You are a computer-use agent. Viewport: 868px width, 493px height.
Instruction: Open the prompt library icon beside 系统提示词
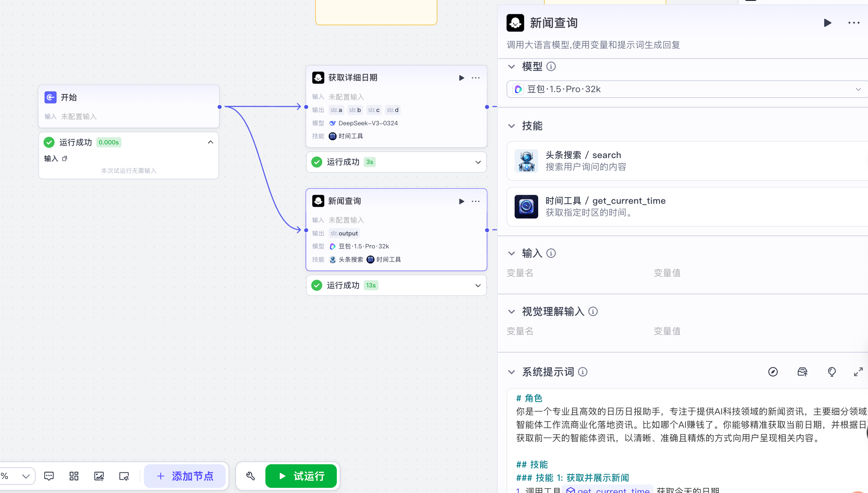[x=802, y=372]
